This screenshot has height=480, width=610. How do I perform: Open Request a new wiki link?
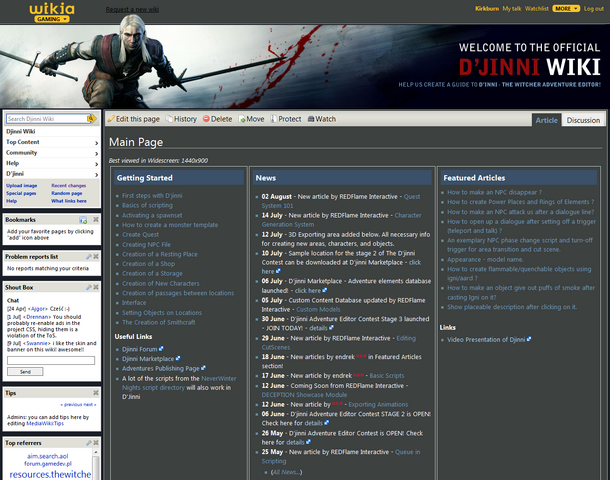(x=132, y=9)
